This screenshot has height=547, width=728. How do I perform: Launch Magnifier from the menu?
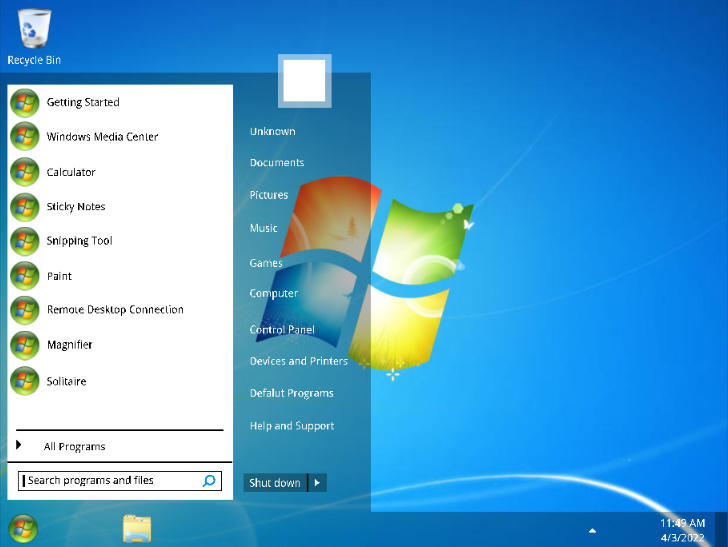point(70,345)
